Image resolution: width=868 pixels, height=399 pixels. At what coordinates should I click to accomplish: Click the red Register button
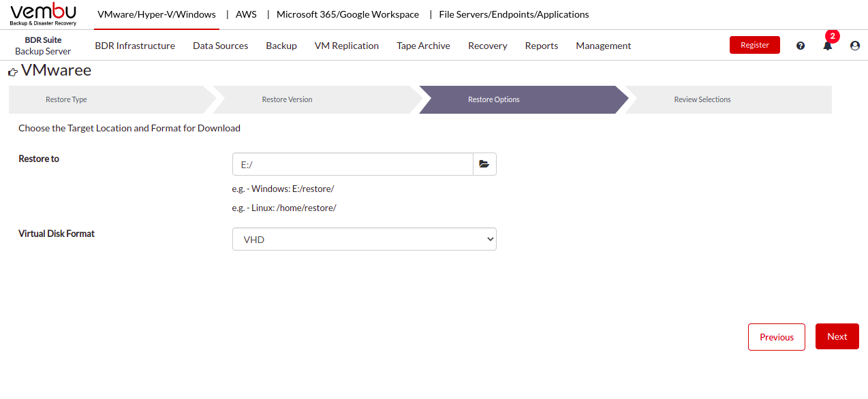coord(755,45)
